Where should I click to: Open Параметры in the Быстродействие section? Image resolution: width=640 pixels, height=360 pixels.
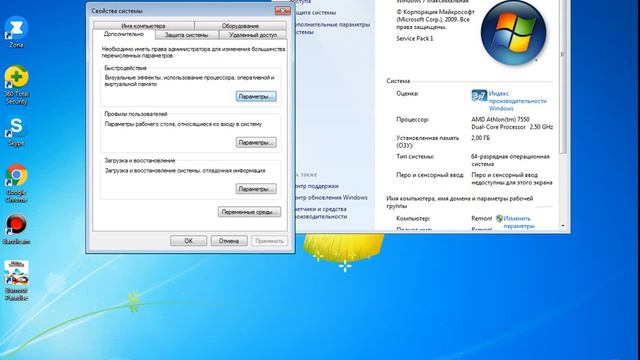coord(256,97)
